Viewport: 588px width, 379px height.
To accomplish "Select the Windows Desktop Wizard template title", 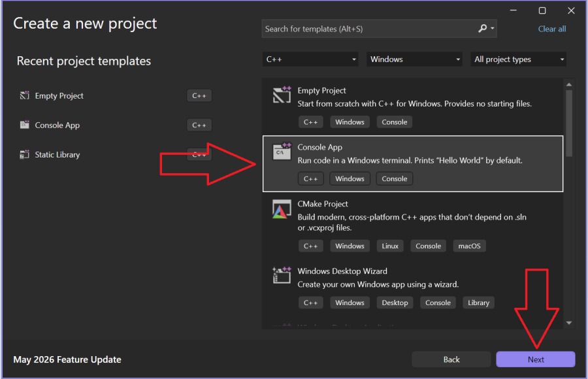I will (342, 271).
